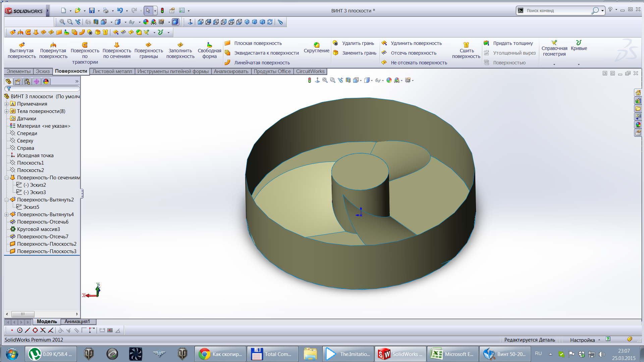644x362 pixels.
Task: Click the Trim Surface (Отсечь поверхность) command
Action: click(x=413, y=53)
